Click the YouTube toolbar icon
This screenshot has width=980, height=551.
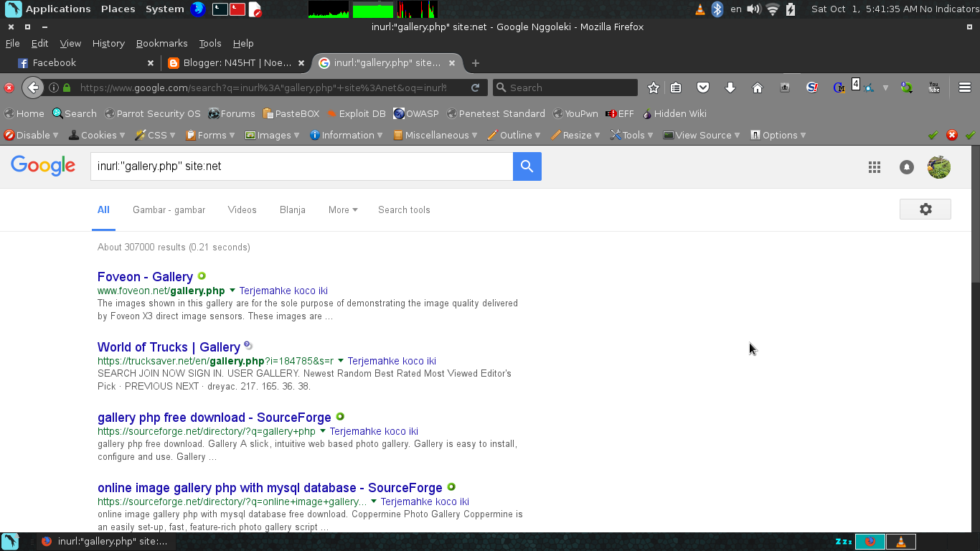click(934, 87)
